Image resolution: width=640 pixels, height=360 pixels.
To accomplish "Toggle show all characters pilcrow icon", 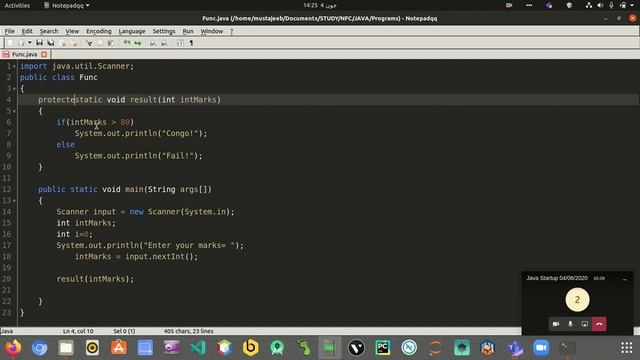I will (191, 43).
